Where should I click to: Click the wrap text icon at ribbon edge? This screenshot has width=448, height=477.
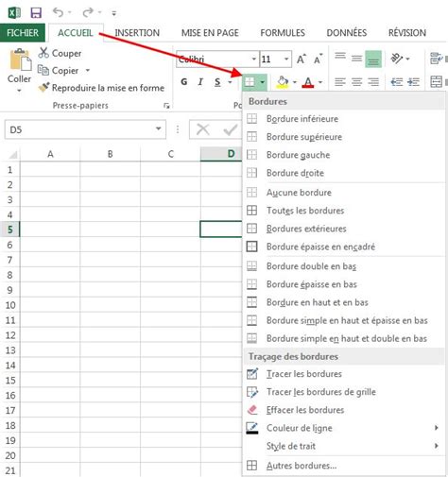click(437, 59)
